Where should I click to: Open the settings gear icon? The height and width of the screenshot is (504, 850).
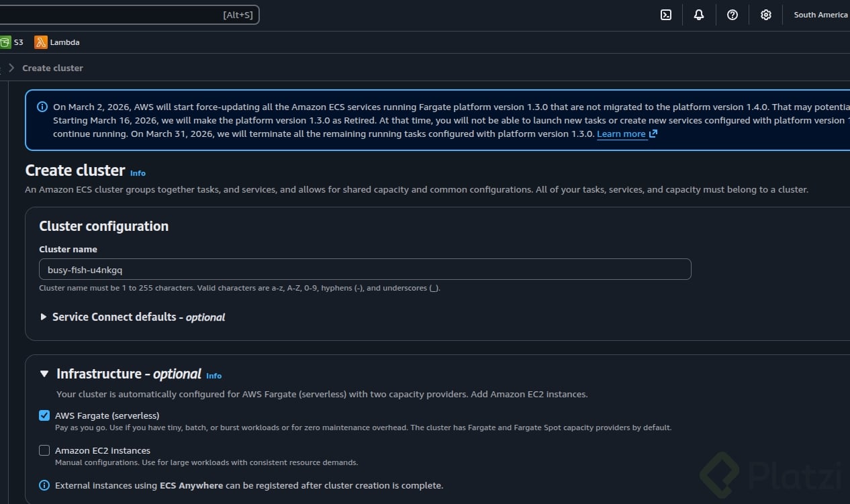(766, 15)
